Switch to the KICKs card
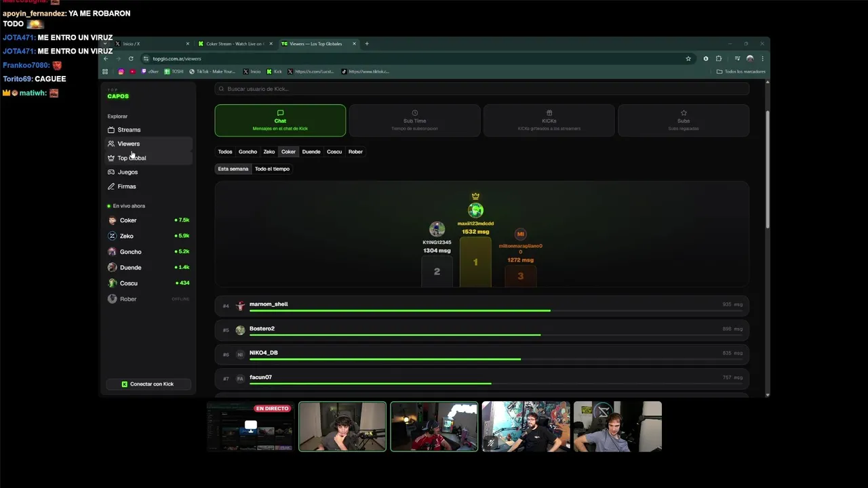 tap(549, 120)
